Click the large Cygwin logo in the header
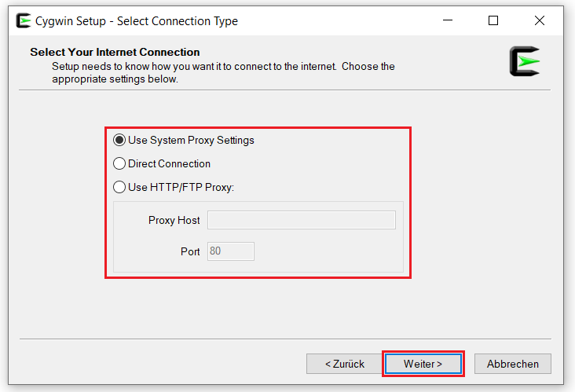The height and width of the screenshot is (392, 575). (x=524, y=62)
